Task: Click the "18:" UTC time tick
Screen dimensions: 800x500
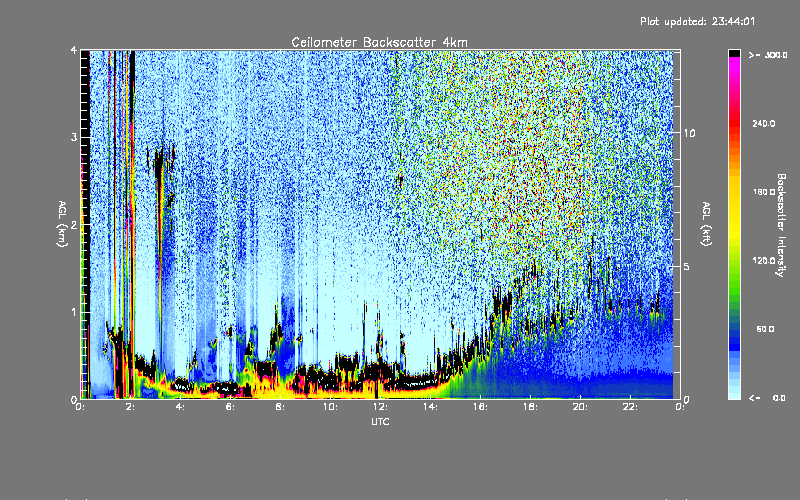Action: pos(531,407)
